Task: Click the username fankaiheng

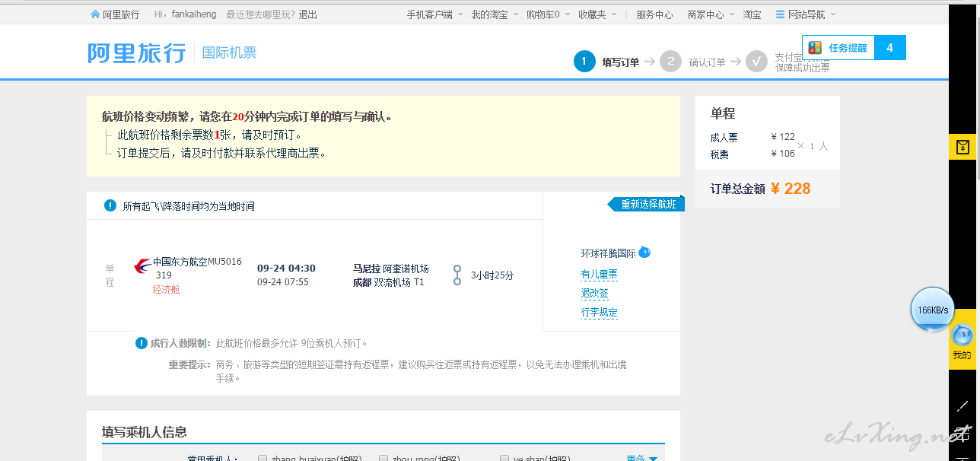Action: click(192, 14)
